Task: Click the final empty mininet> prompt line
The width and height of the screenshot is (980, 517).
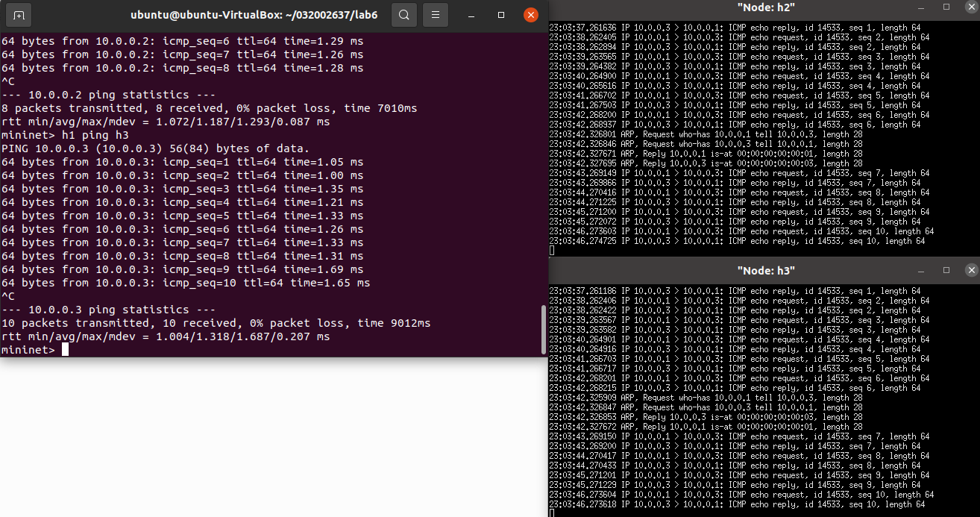Action: tap(35, 350)
